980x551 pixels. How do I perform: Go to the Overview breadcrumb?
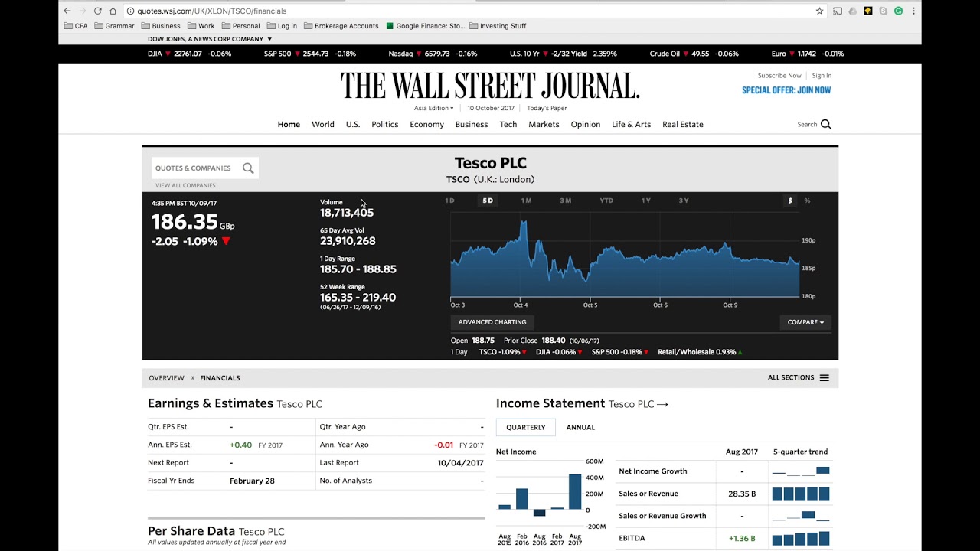[166, 378]
